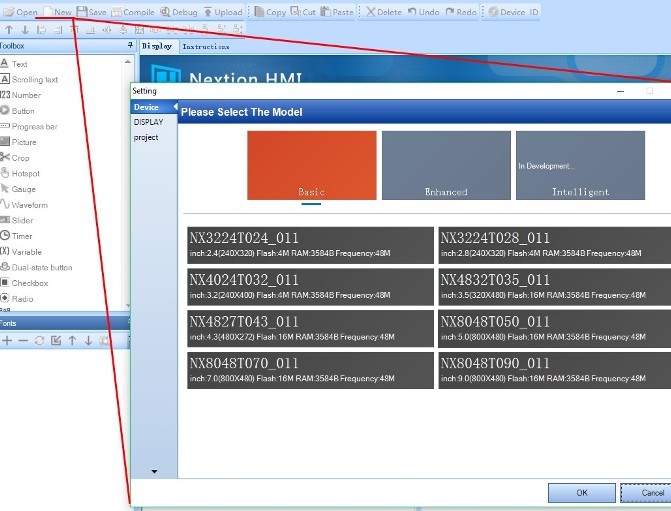671x511 pixels.
Task: Add a Gauge component
Action: 18,189
